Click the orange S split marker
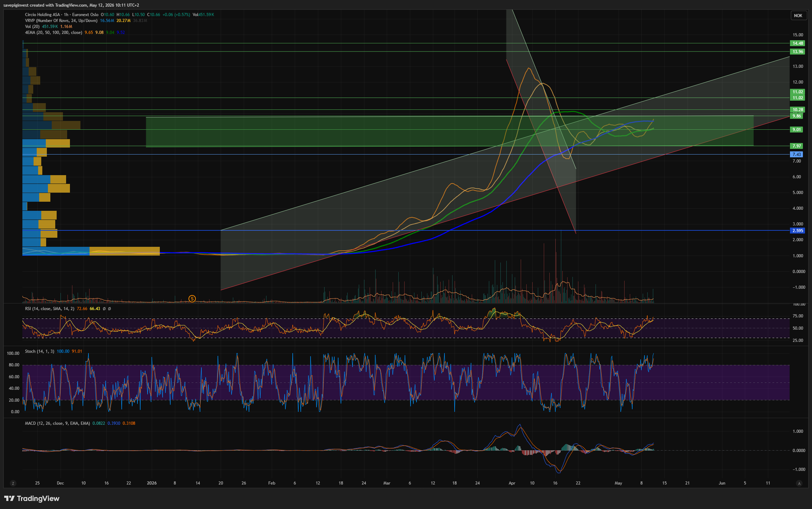The width and height of the screenshot is (812, 509). (192, 299)
